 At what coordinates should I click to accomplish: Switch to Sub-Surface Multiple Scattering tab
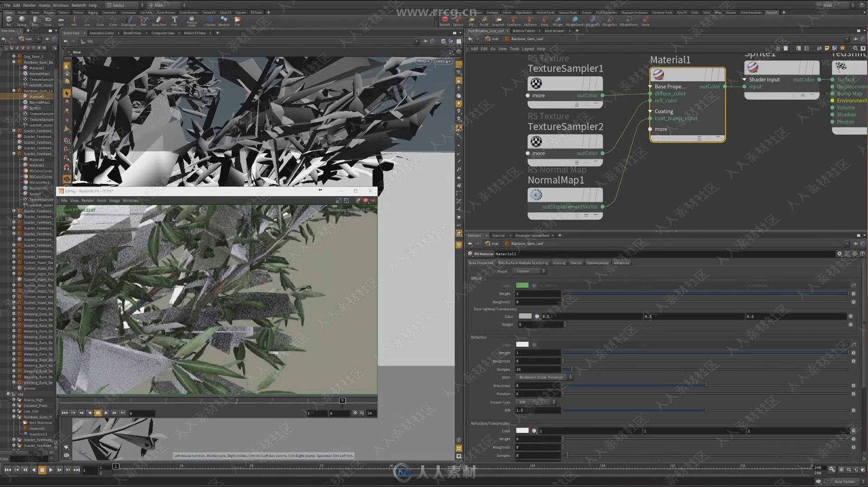[523, 262]
